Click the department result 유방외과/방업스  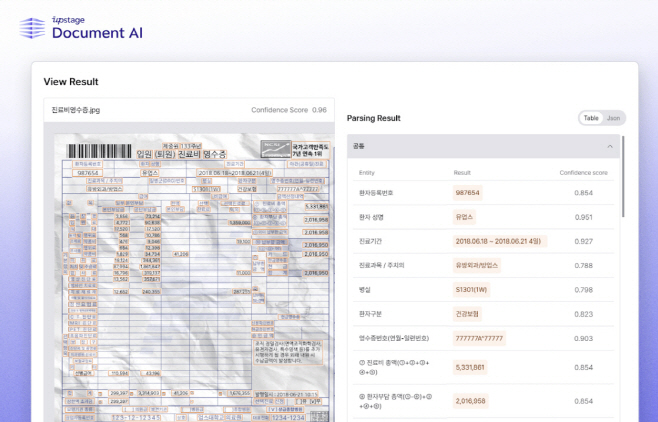pos(477,265)
